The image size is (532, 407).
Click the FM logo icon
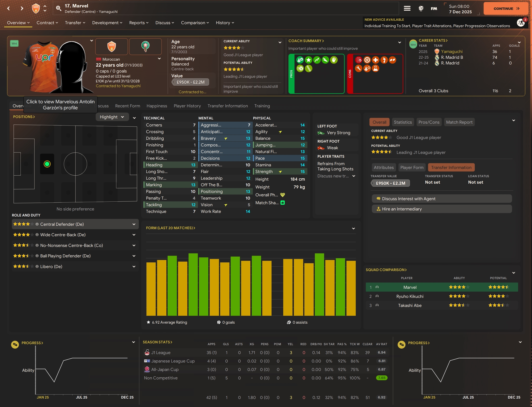(x=434, y=8)
